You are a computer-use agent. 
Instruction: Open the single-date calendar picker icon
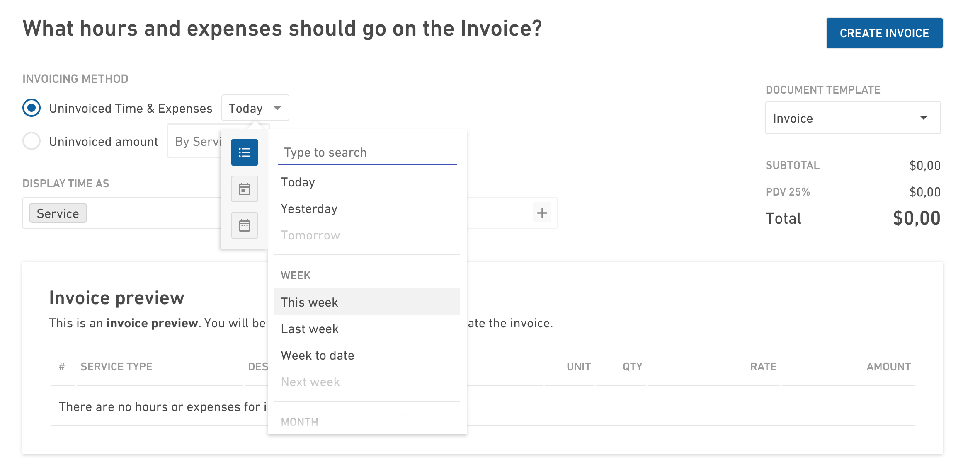pyautogui.click(x=244, y=189)
